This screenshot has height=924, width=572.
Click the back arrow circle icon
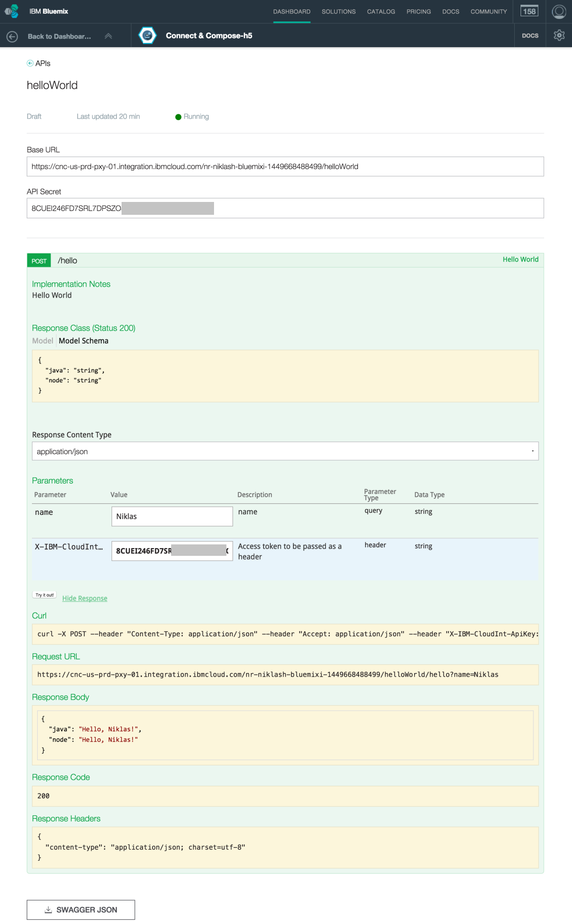pos(12,36)
